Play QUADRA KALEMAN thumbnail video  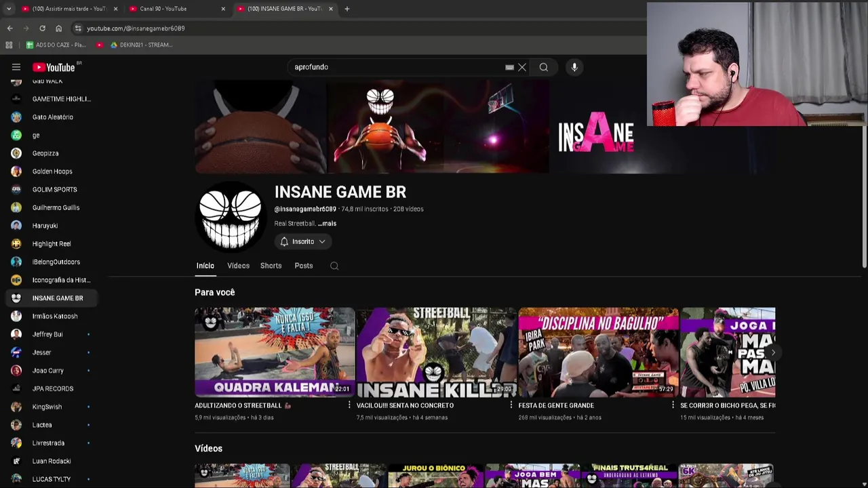275,352
